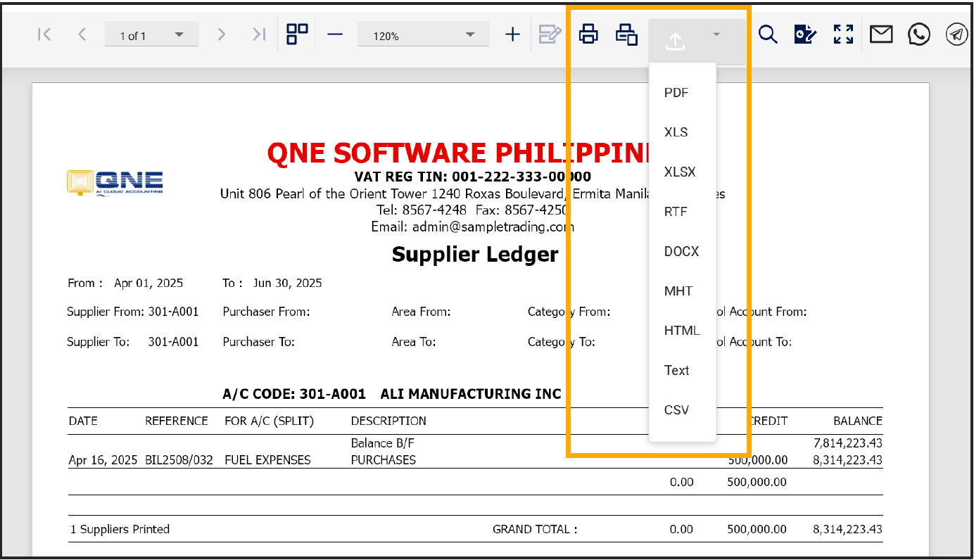
Task: Open the 120% zoom level dropdown
Action: coord(423,35)
